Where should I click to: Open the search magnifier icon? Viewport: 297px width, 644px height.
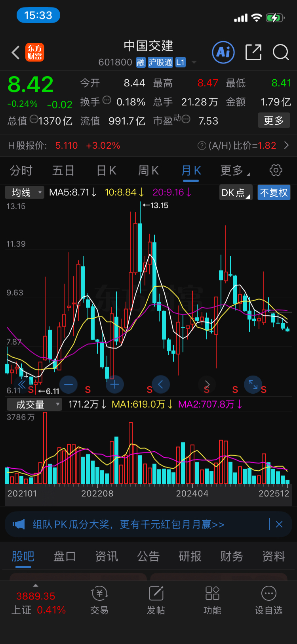pos(281,52)
